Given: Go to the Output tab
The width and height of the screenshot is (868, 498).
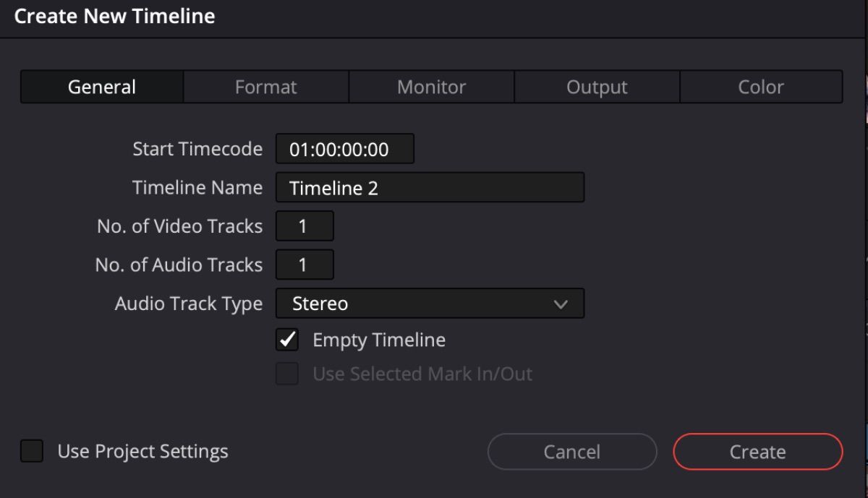Looking at the screenshot, I should 597,87.
